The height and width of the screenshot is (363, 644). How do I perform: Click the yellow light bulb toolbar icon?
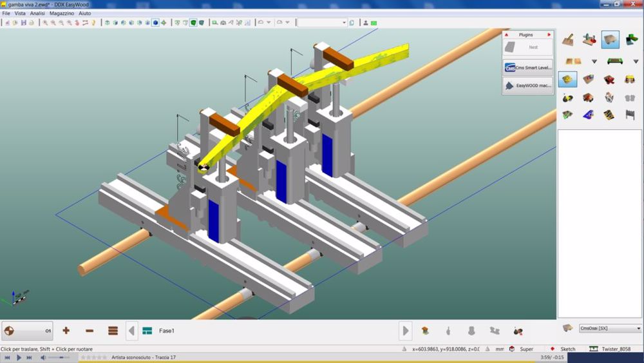pos(93,23)
